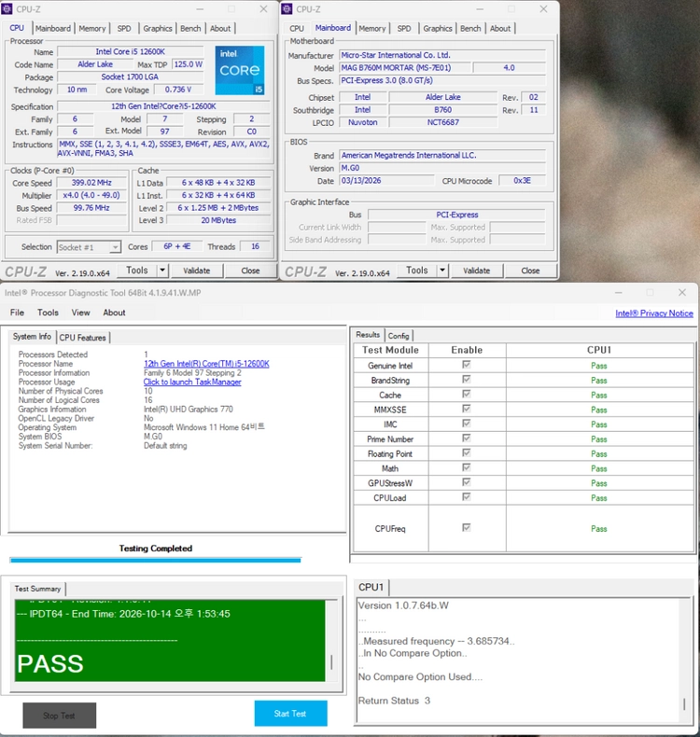The image size is (700, 737).
Task: Open the 12th Gen i5-12600K processor link
Action: (206, 364)
